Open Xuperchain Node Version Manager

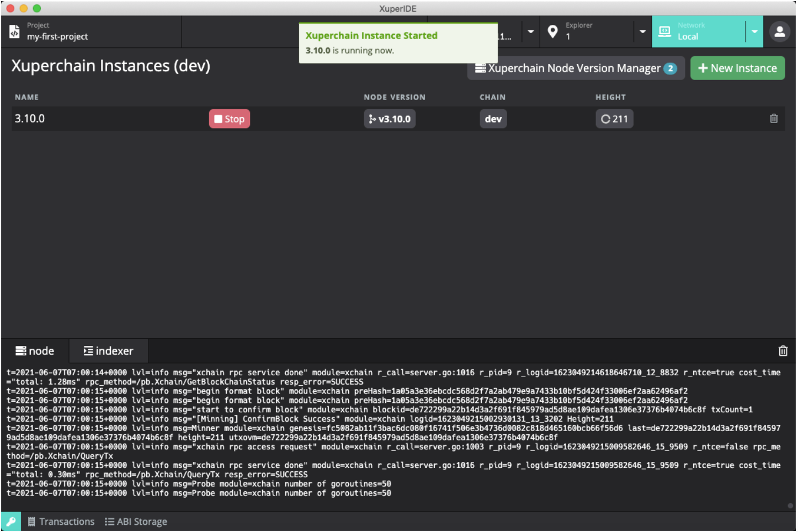(576, 68)
